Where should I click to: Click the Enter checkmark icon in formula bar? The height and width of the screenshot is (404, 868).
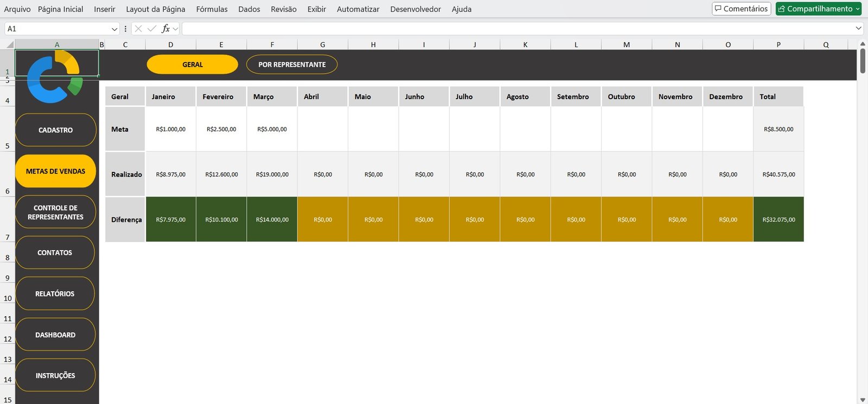pos(152,29)
